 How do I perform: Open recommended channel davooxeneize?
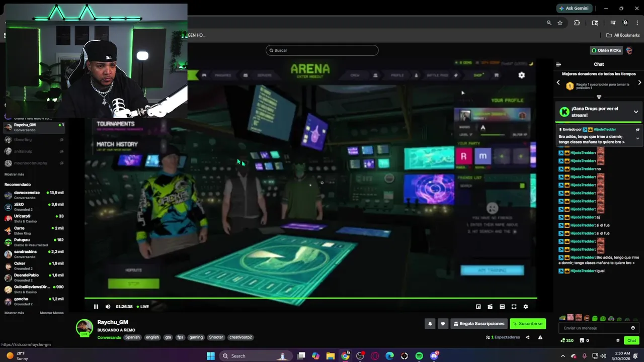click(x=34, y=195)
